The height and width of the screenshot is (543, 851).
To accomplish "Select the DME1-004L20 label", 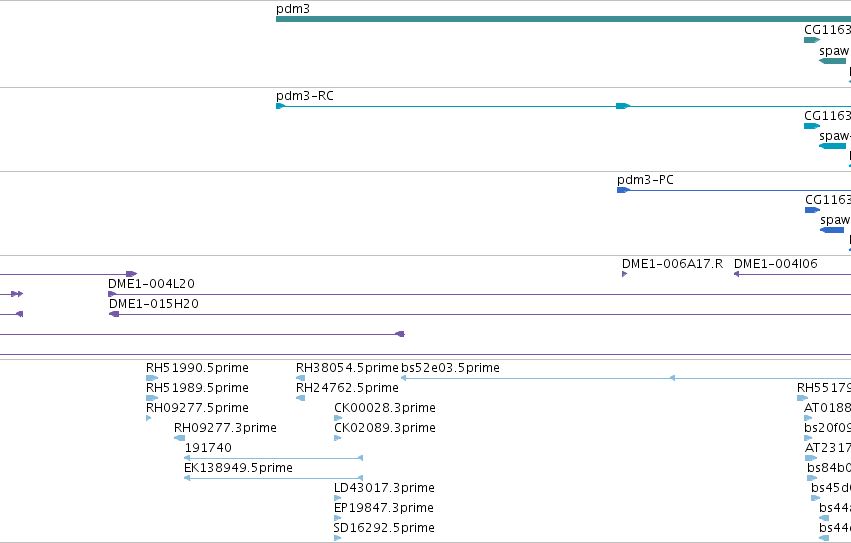I will pos(151,283).
